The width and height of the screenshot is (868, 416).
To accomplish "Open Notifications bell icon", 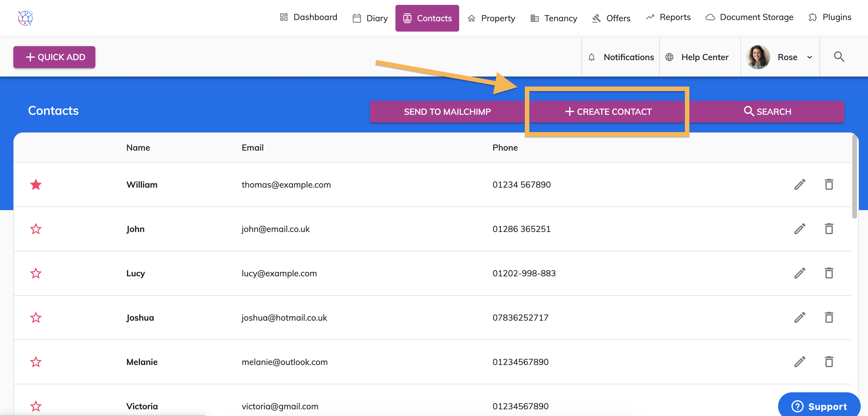I will [x=591, y=57].
